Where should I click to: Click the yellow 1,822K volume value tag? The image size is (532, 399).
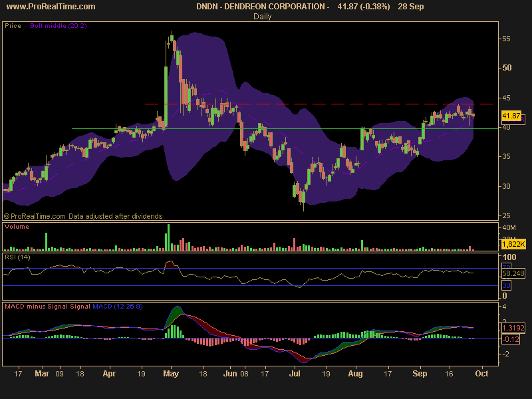point(513,244)
